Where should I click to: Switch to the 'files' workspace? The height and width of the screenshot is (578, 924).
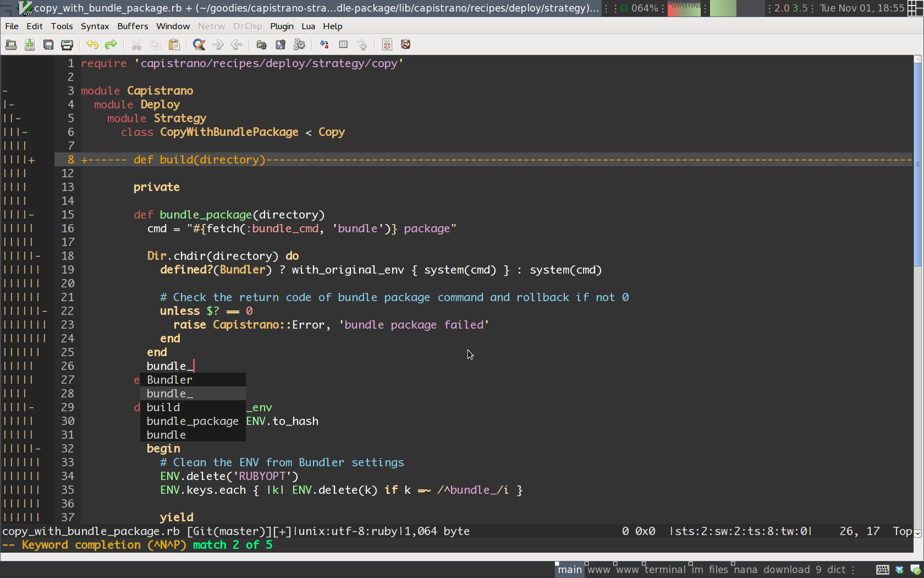click(718, 570)
